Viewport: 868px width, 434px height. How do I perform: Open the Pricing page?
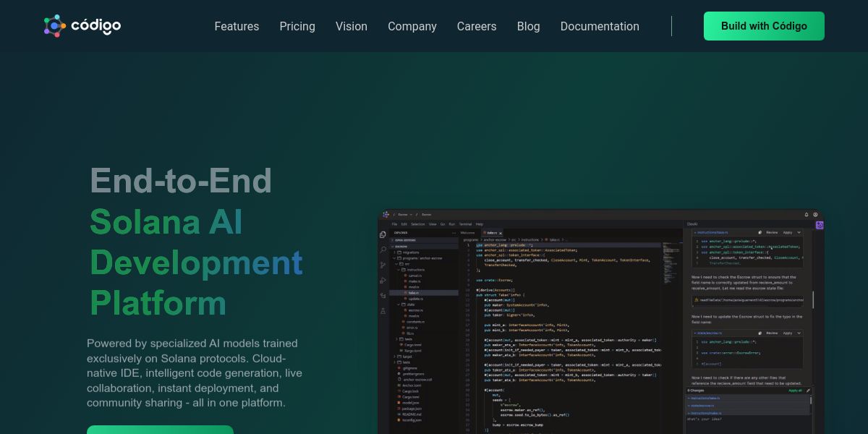tap(297, 26)
